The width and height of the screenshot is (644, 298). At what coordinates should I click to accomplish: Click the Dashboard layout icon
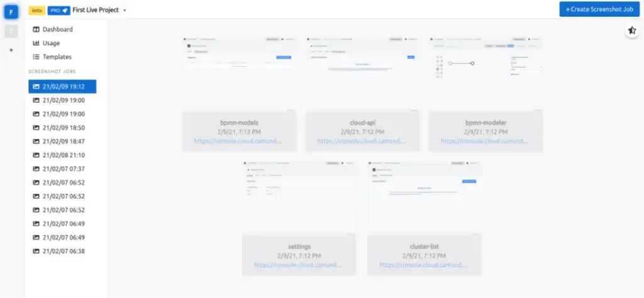tap(36, 30)
